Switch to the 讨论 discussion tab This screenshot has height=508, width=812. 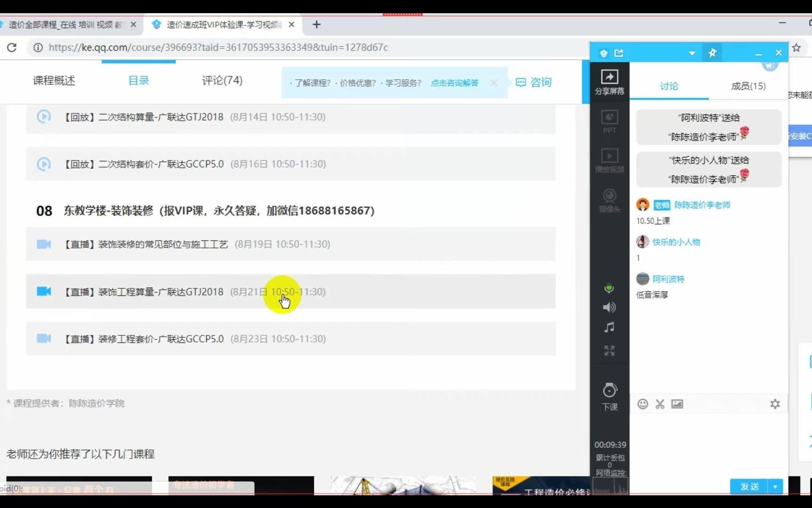669,86
